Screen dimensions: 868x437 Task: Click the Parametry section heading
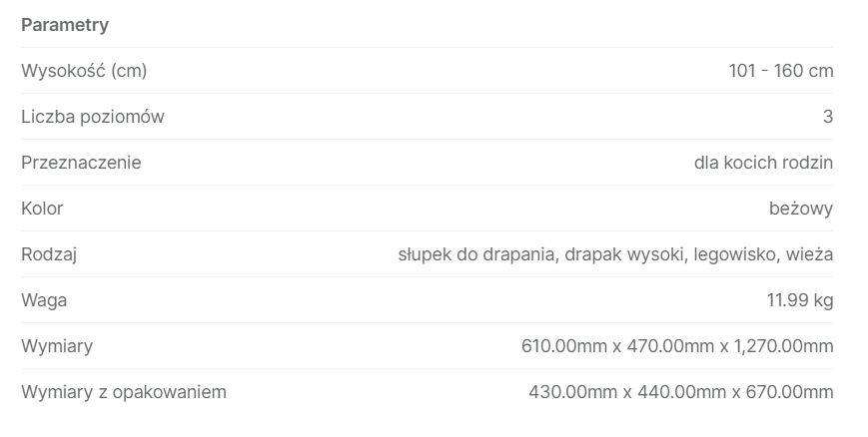[65, 25]
